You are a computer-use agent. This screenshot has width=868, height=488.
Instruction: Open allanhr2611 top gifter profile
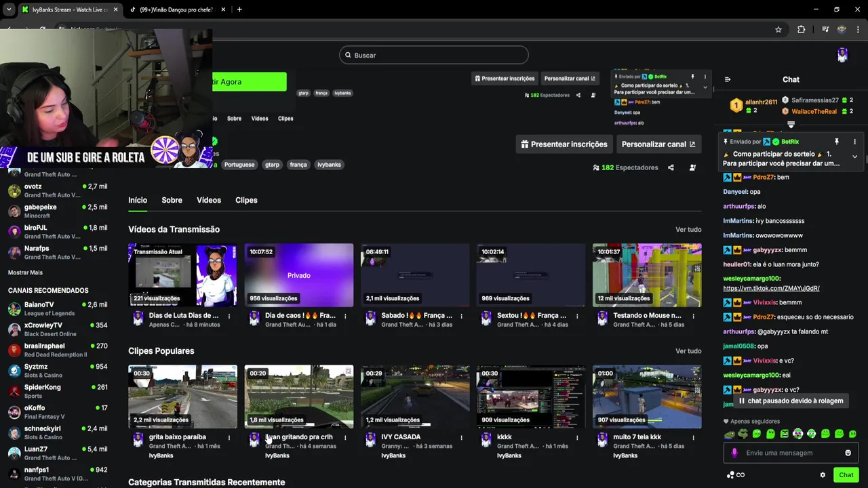tap(754, 106)
